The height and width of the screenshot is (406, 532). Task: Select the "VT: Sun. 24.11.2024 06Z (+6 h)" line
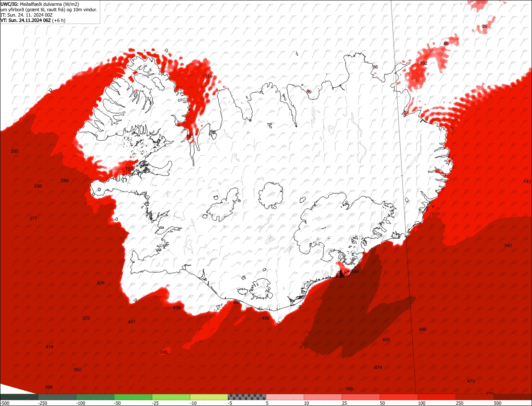(33, 20)
